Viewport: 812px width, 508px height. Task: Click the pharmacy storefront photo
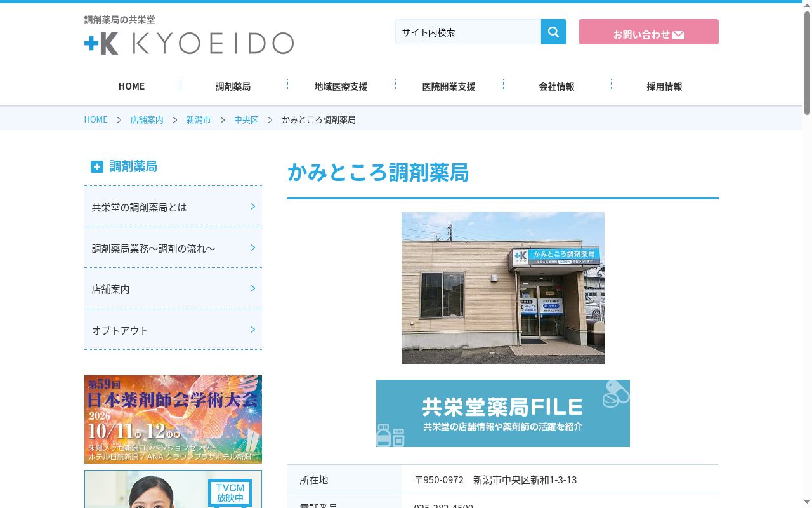[x=503, y=288]
